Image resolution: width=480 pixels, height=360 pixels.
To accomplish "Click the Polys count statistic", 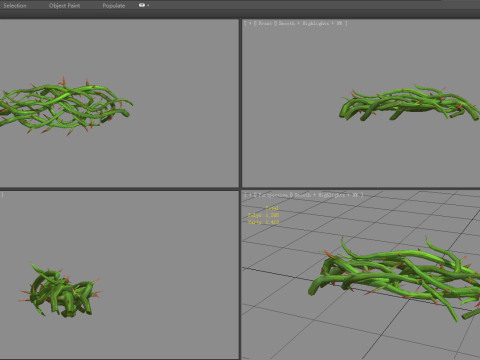I will pyautogui.click(x=263, y=215).
